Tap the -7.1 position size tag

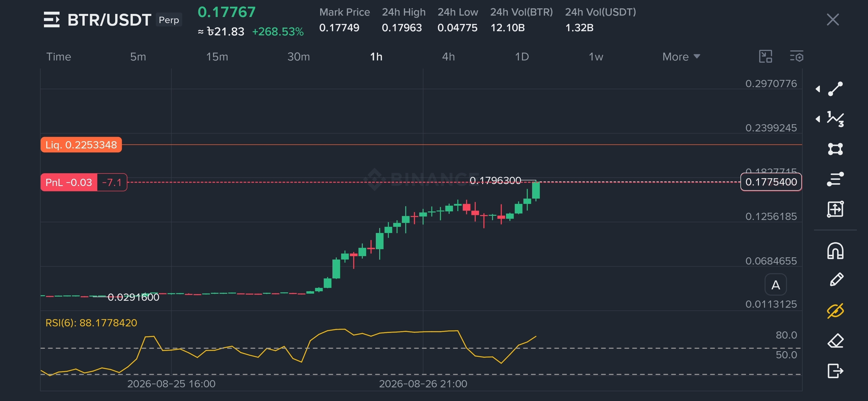point(112,182)
